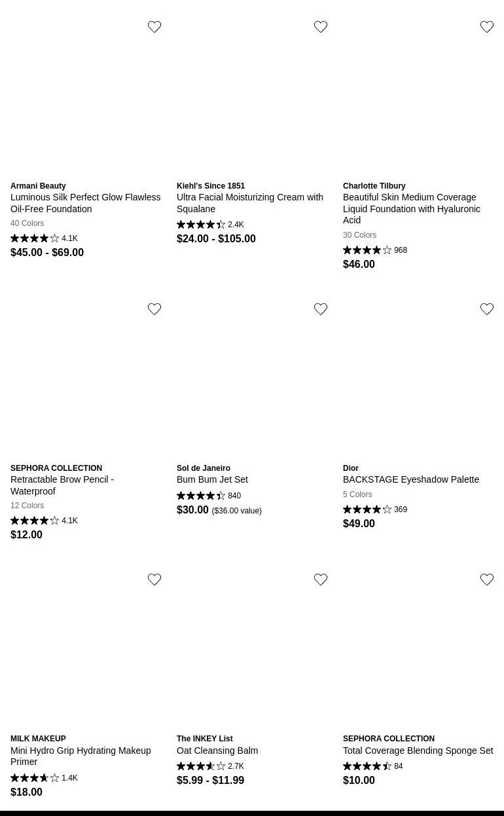Heart the Bum Bum Jet Set
Image resolution: width=504 pixels, height=816 pixels.
point(321,309)
